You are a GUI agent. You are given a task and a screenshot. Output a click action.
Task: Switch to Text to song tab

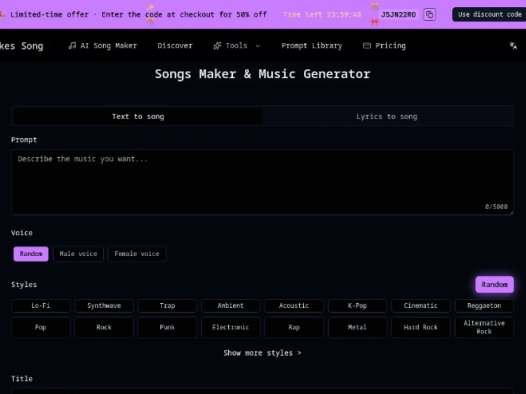(x=138, y=116)
